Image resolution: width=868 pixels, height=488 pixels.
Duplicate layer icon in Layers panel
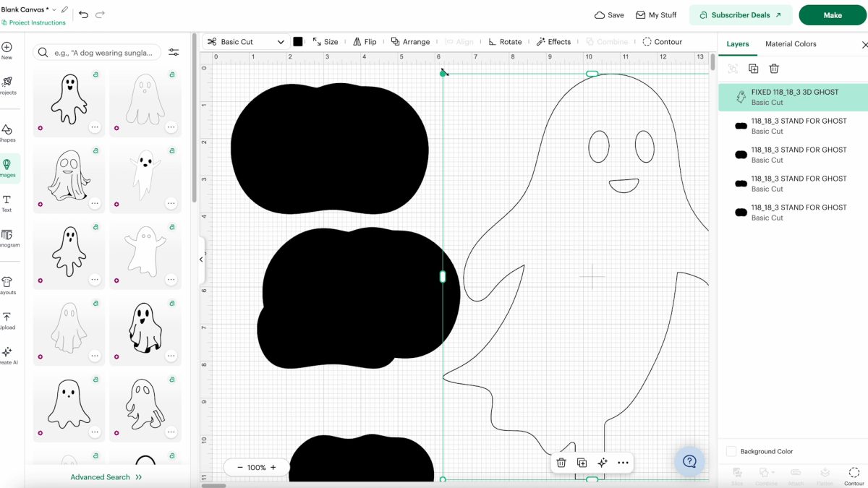[x=753, y=69]
